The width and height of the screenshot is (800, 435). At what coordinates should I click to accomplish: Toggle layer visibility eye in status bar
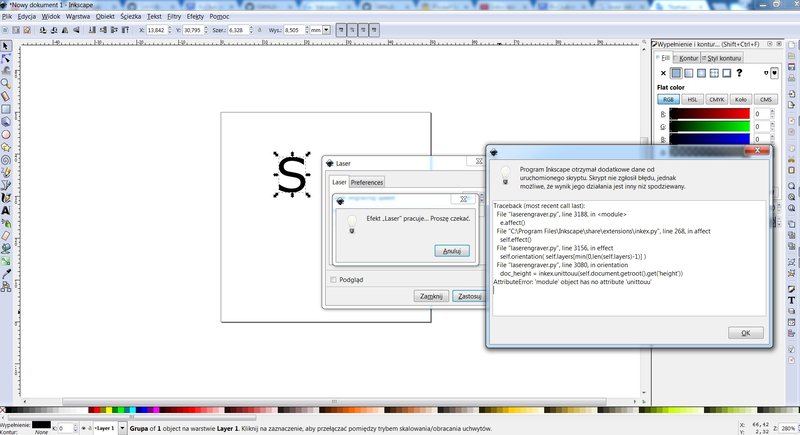point(84,428)
